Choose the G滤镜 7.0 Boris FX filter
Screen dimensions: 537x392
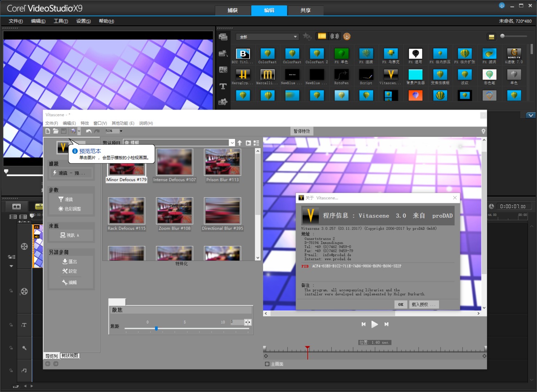(x=514, y=54)
